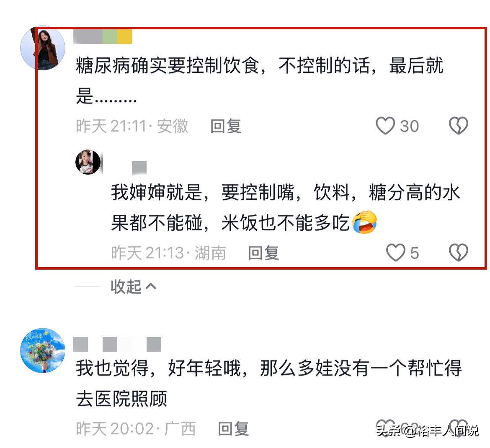Open the Hunan replier's blurred username
The image size is (490, 448).
pyautogui.click(x=139, y=168)
